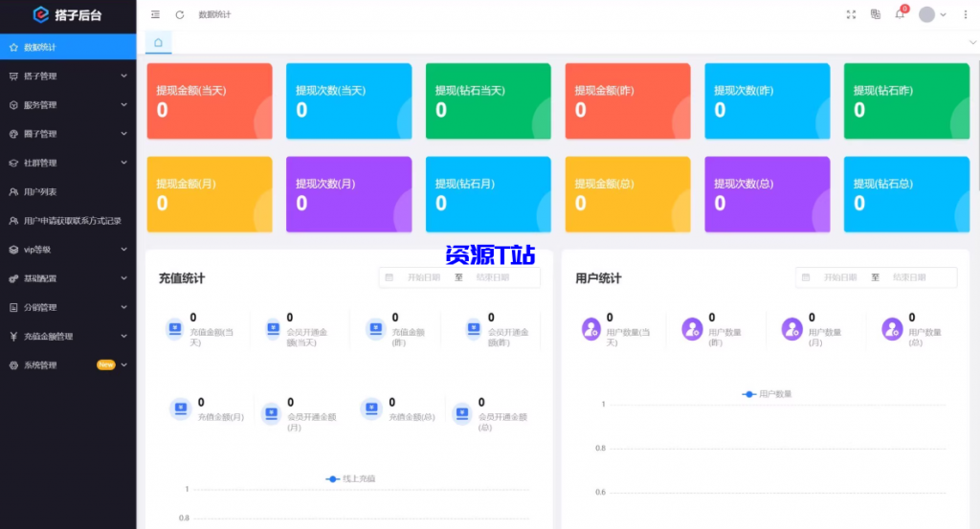The width and height of the screenshot is (980, 529).
Task: Click the 充值统计 start date field
Action: click(425, 277)
